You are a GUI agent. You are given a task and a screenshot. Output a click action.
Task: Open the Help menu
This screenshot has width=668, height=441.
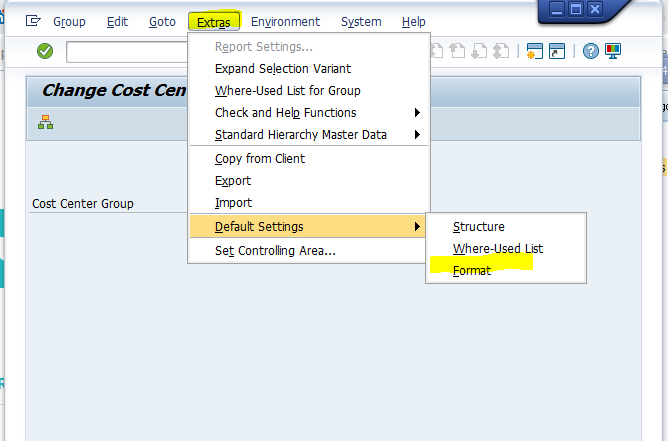[414, 22]
